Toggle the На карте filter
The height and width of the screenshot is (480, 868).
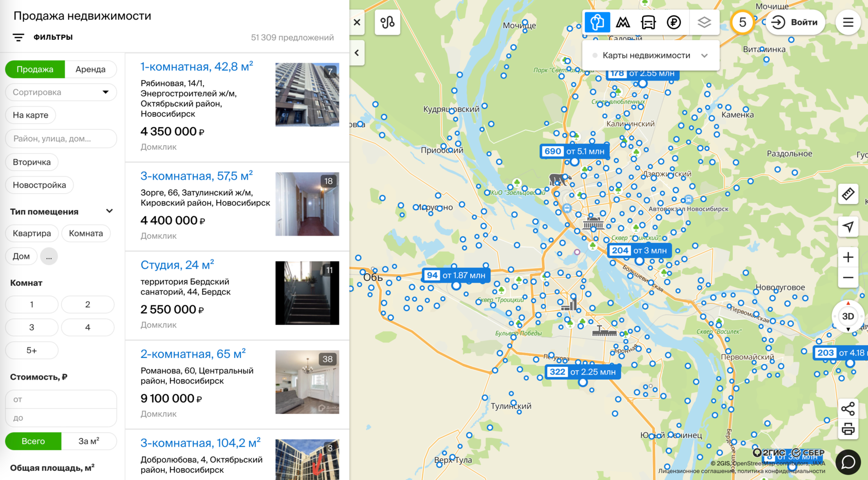(30, 115)
